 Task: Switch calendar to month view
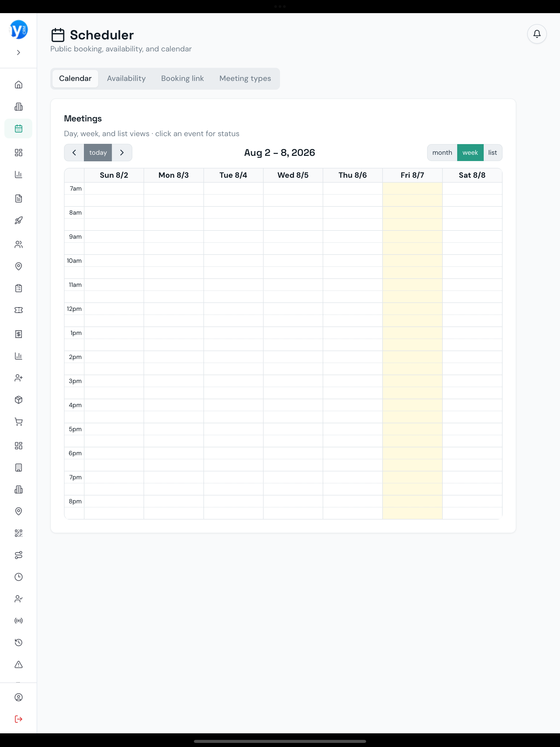point(442,153)
